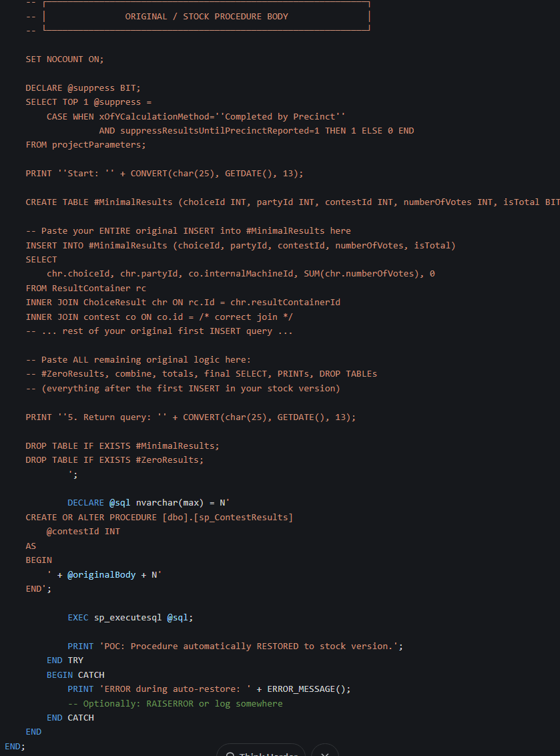Click the END CATCH line

click(70, 718)
